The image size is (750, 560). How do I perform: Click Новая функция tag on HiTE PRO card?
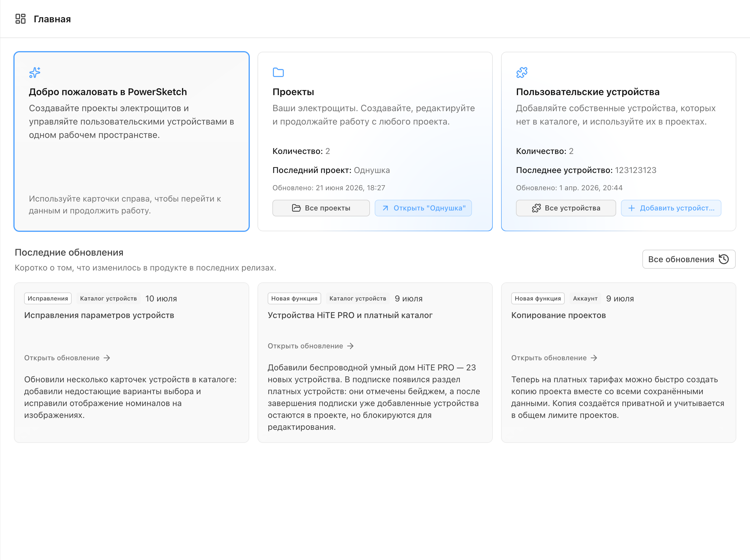click(294, 299)
